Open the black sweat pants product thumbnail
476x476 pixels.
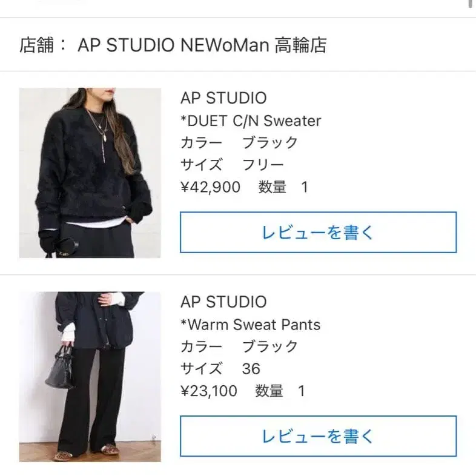point(90,377)
